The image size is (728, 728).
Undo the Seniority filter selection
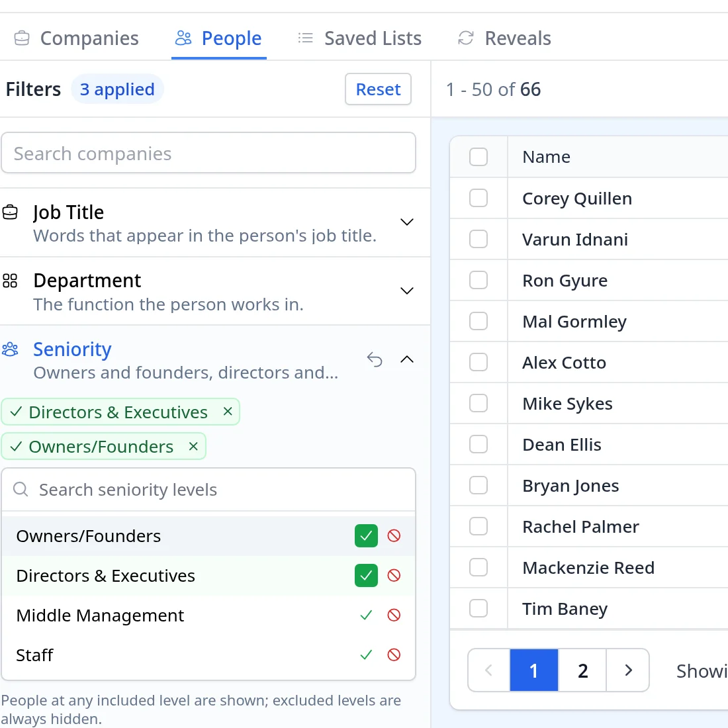[375, 359]
